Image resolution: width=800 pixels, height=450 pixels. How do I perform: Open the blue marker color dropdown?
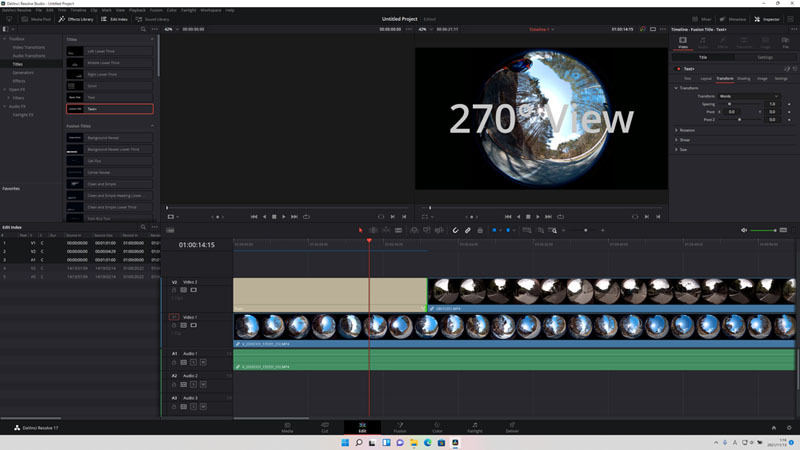tap(514, 231)
